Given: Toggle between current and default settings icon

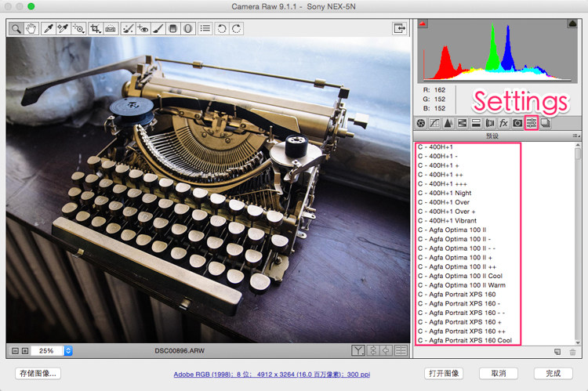Looking at the screenshot, I should [401, 350].
